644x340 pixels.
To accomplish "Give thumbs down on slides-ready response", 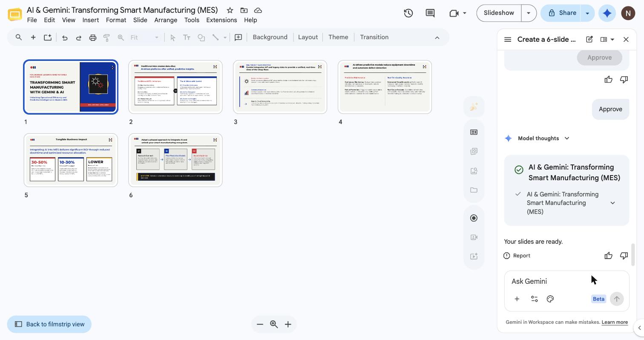I will [x=624, y=256].
